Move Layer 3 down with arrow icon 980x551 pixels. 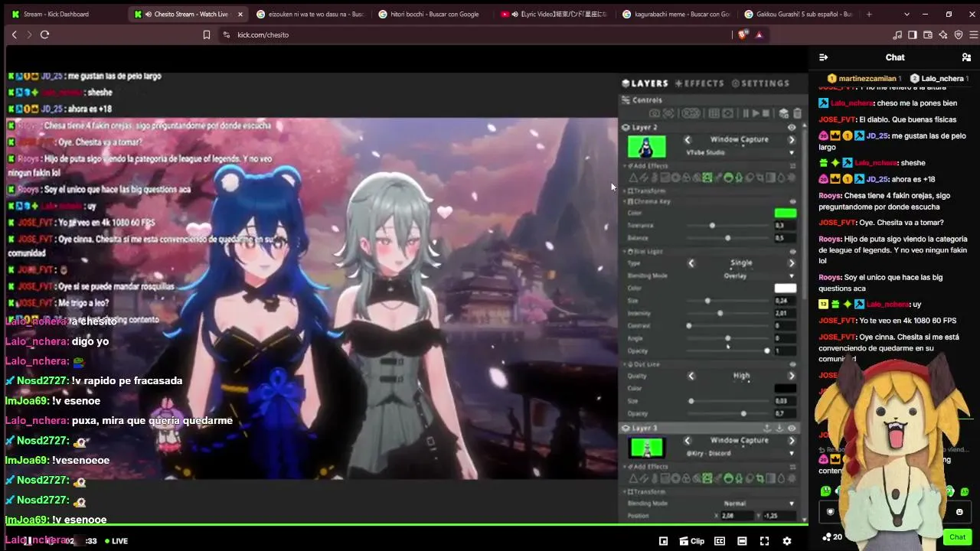click(779, 429)
